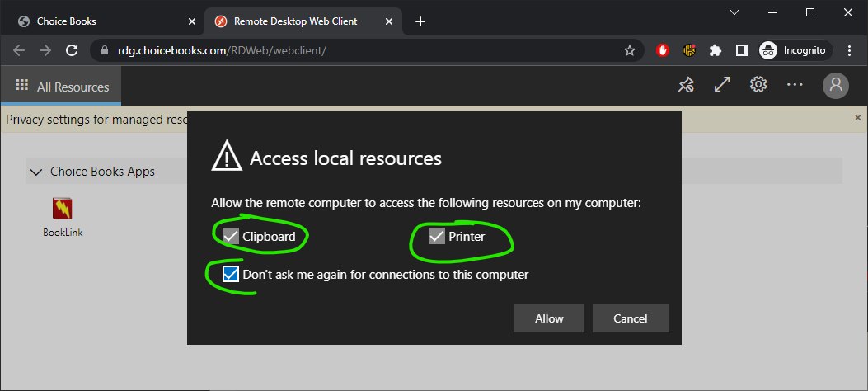Open the Settings gear icon
Image resolution: width=868 pixels, height=391 pixels.
tap(758, 85)
